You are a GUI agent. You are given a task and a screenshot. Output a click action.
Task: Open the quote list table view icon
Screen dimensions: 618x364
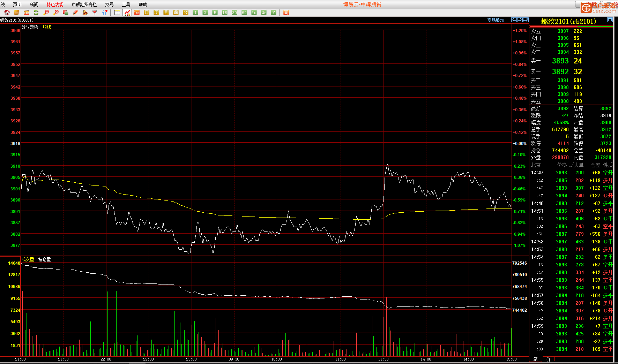[117, 13]
